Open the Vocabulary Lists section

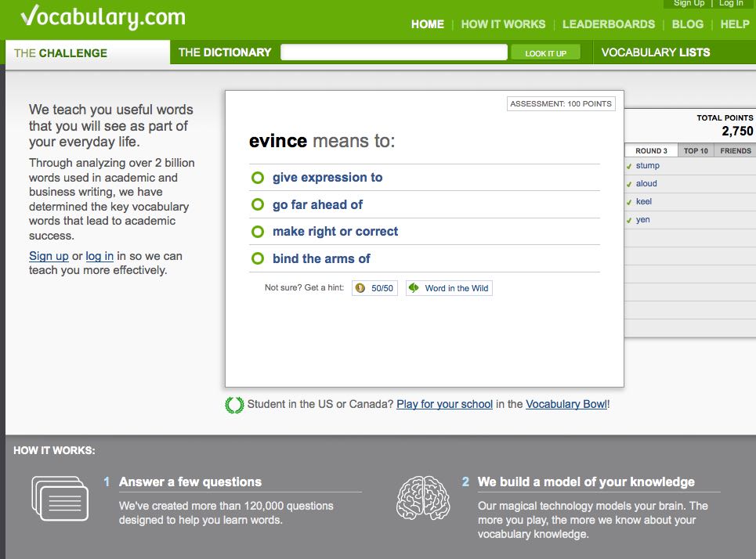tap(655, 52)
